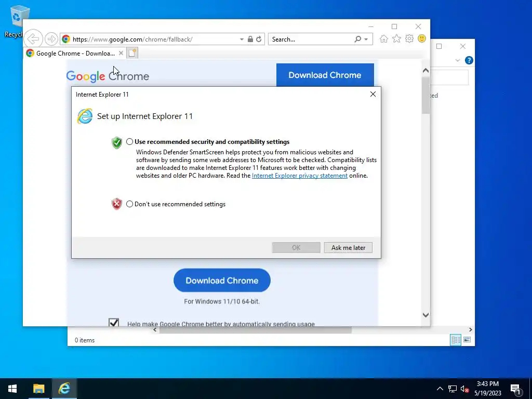Click the top Download Chrome button
This screenshot has height=399, width=532.
click(325, 75)
